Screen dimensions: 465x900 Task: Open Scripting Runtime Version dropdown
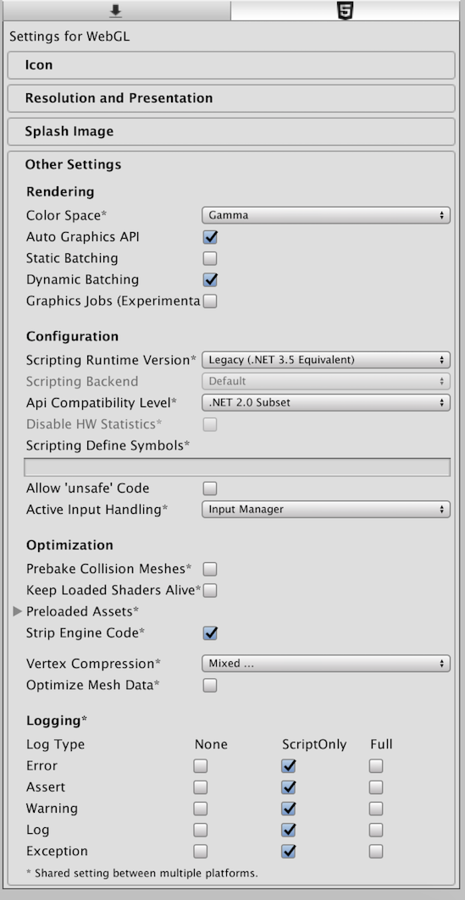coord(326,360)
